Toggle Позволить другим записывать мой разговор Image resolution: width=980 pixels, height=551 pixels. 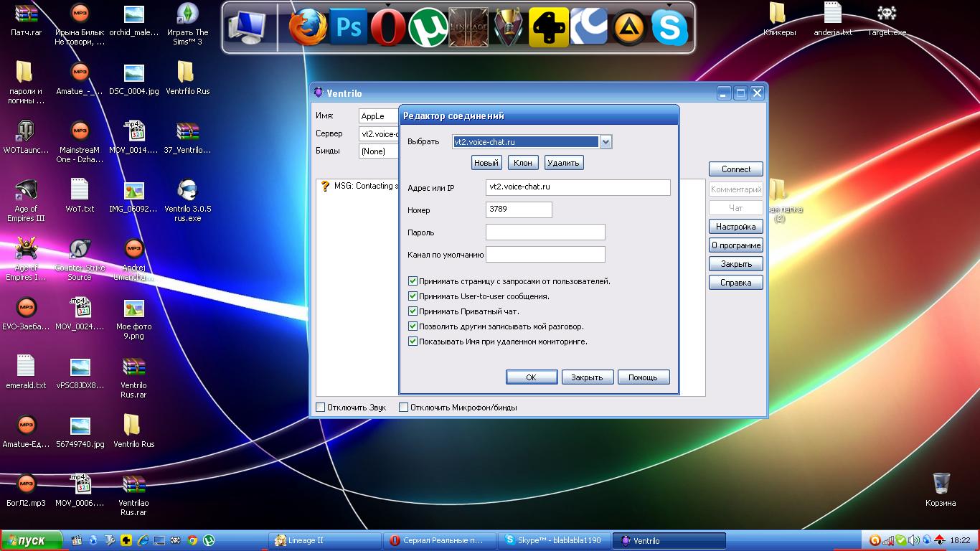(x=413, y=326)
